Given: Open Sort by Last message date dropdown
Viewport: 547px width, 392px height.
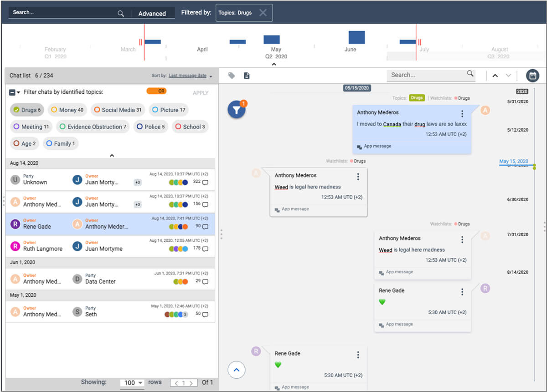Looking at the screenshot, I should 191,76.
